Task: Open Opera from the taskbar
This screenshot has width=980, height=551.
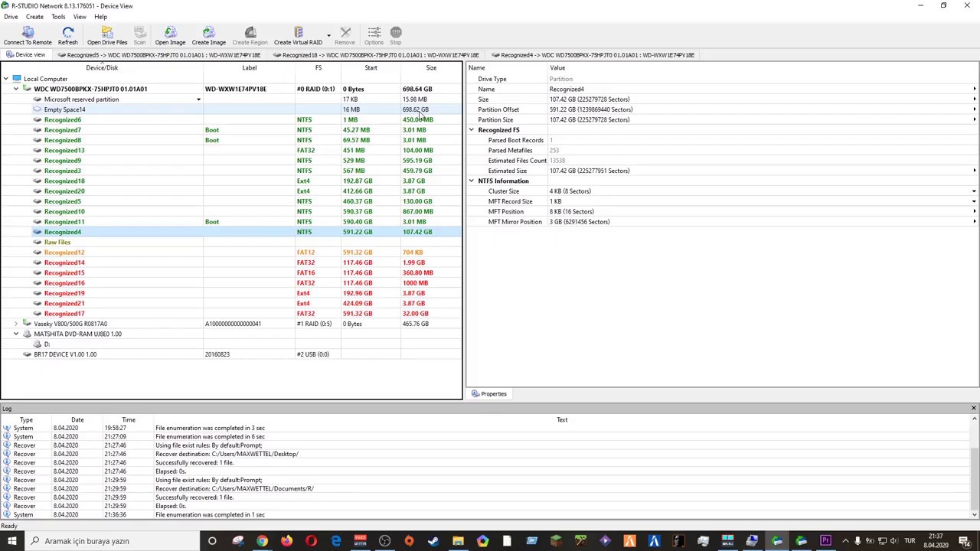Action: pos(311,541)
